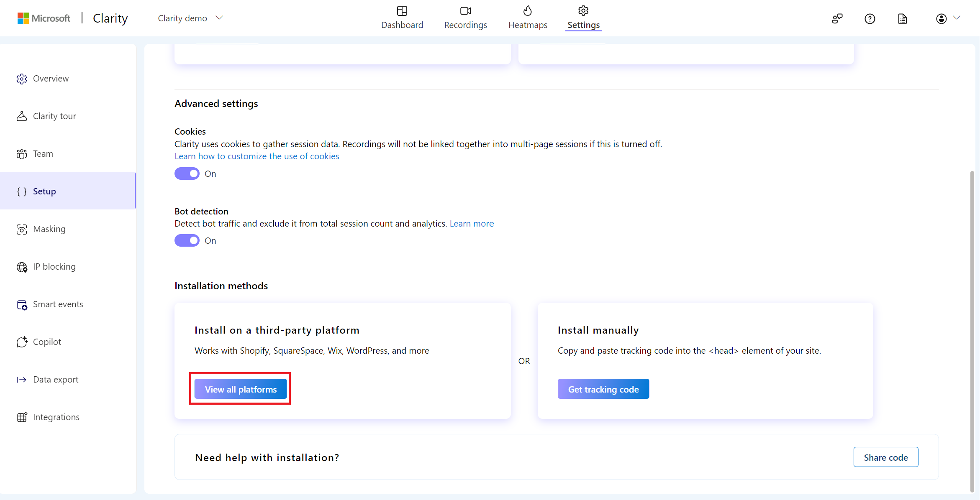Toggle the Bot detection setting off
The height and width of the screenshot is (500, 980).
coord(187,240)
